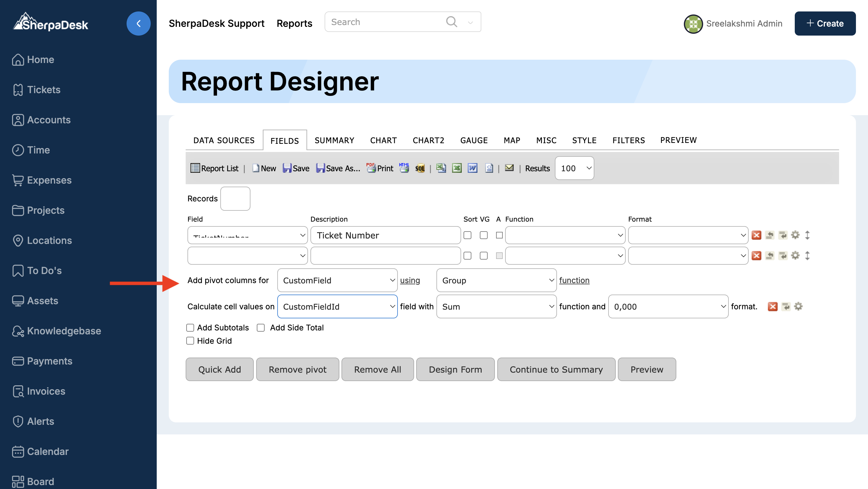The image size is (868, 489).
Task: Expand the Sum function dropdown
Action: pos(496,306)
